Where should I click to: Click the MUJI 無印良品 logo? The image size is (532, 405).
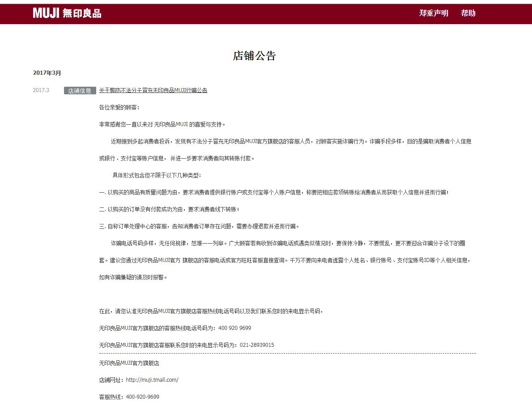(x=67, y=13)
